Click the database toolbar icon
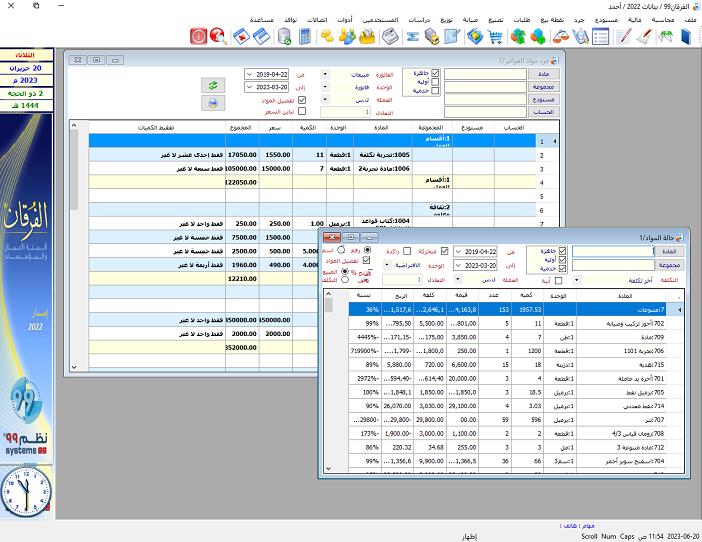This screenshot has width=702, height=542. point(284,37)
